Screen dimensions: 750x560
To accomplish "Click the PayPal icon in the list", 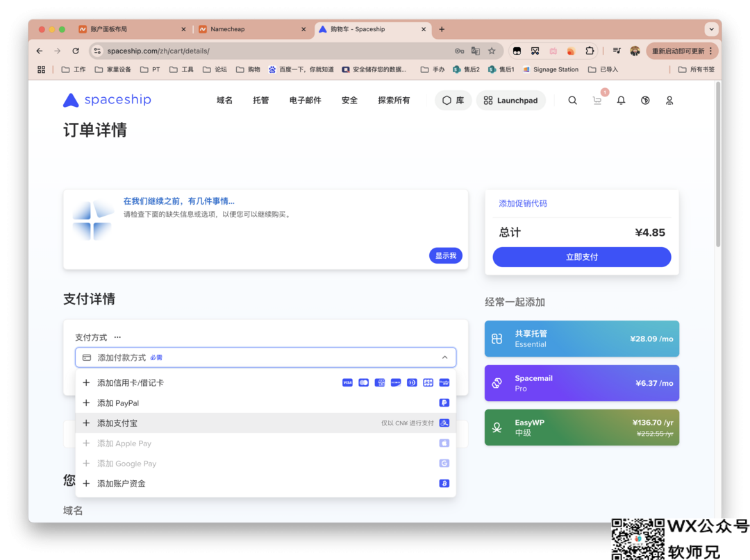I will pos(444,402).
